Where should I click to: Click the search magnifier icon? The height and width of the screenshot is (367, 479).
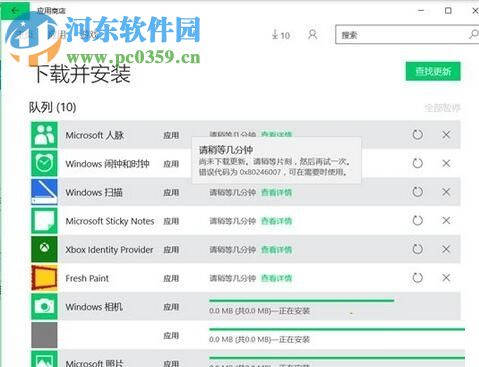(473, 34)
